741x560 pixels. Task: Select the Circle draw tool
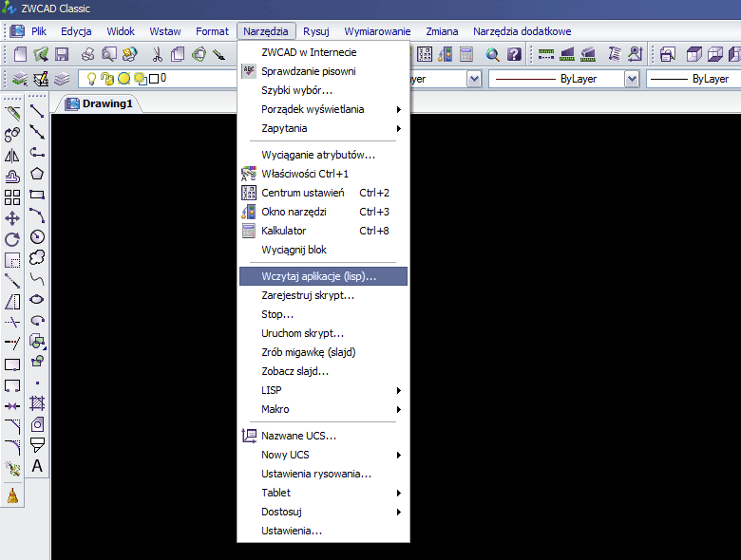[37, 236]
